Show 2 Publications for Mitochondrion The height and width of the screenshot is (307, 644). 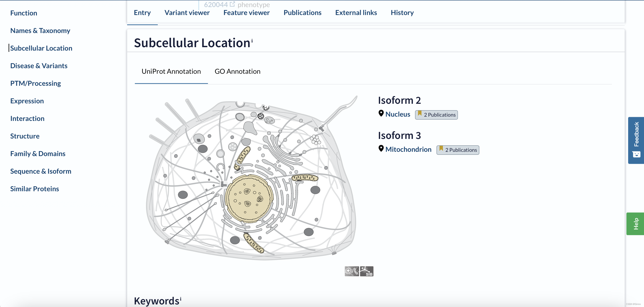(x=458, y=150)
